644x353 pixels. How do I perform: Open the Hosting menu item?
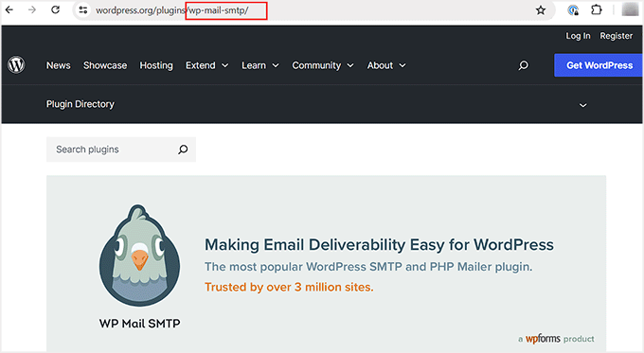156,65
